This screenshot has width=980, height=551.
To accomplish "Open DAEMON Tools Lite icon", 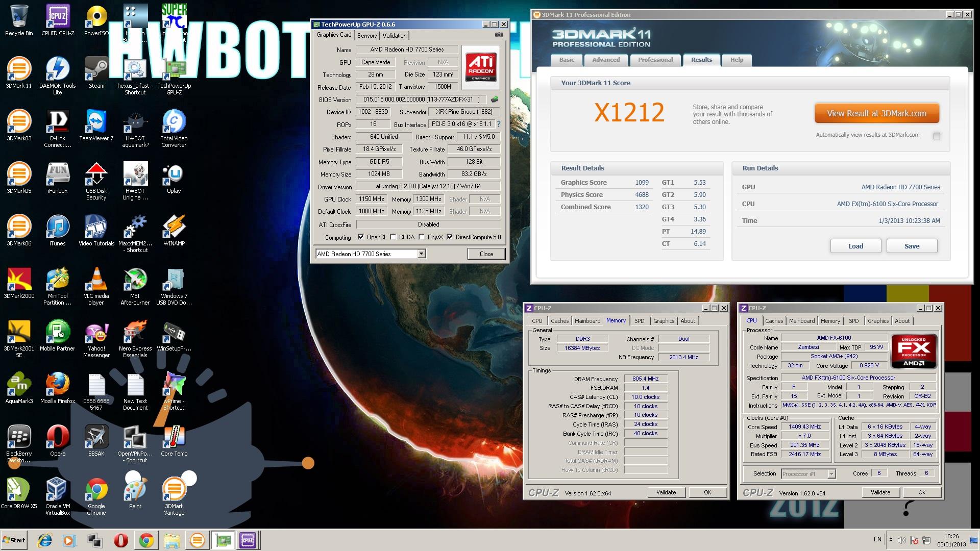I will [x=58, y=76].
